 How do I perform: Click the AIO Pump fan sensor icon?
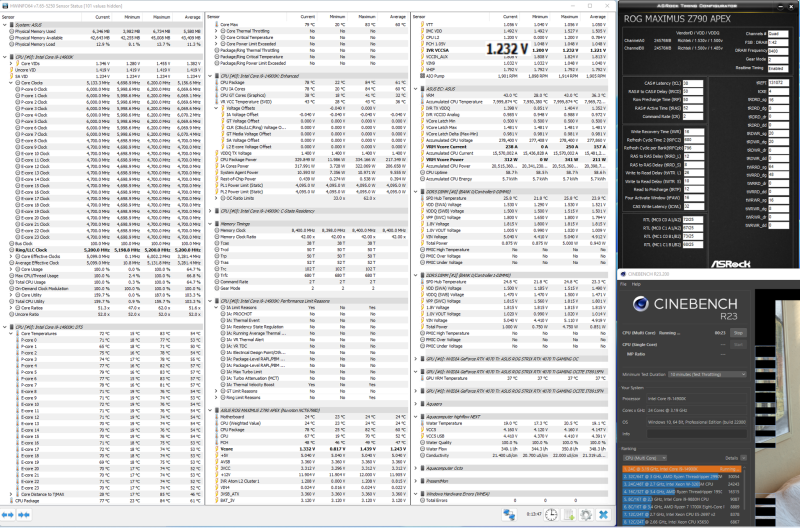pyautogui.click(x=422, y=76)
